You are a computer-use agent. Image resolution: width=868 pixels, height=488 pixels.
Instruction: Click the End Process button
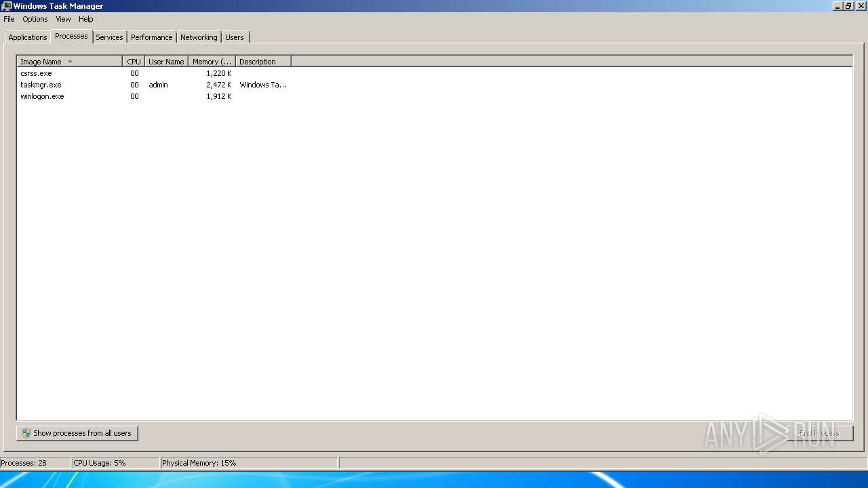click(819, 433)
